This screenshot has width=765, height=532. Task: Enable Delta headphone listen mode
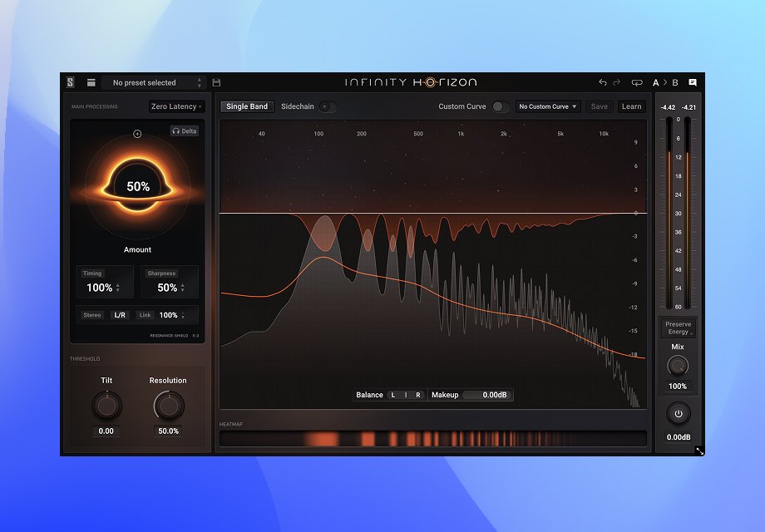(185, 131)
